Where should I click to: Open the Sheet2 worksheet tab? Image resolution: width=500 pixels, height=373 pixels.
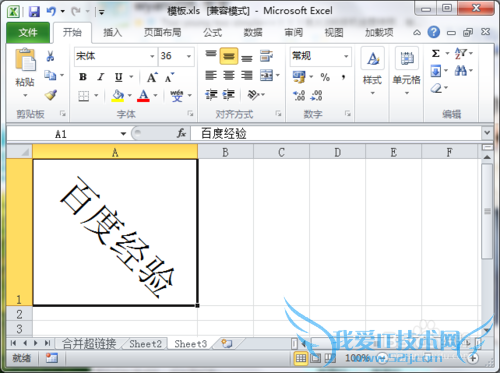(145, 344)
